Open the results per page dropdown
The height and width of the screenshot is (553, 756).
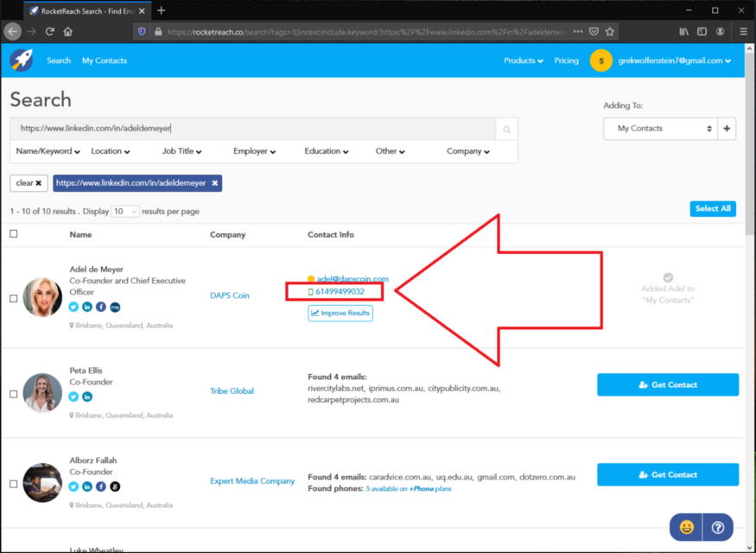[125, 212]
